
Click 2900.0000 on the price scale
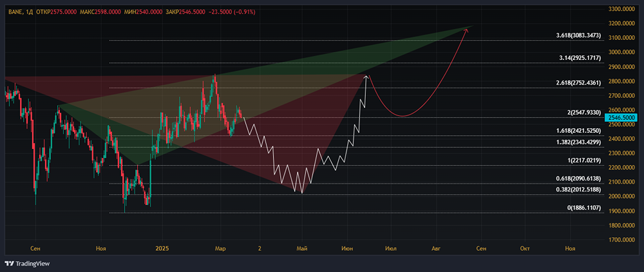pyautogui.click(x=621, y=66)
